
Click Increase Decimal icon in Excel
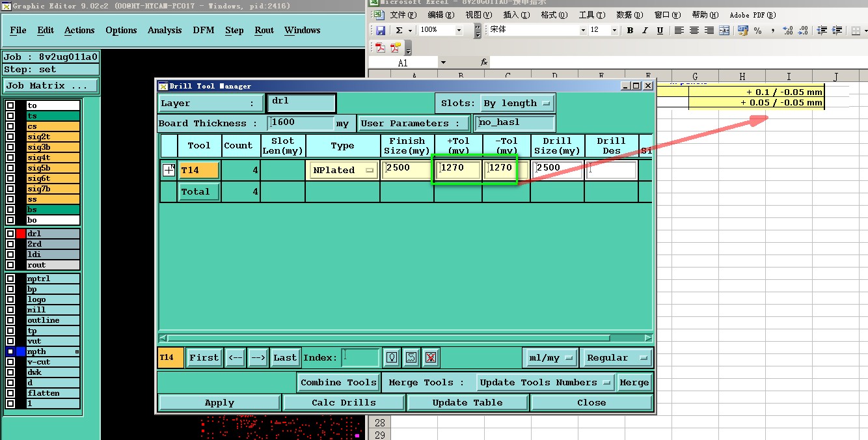787,30
